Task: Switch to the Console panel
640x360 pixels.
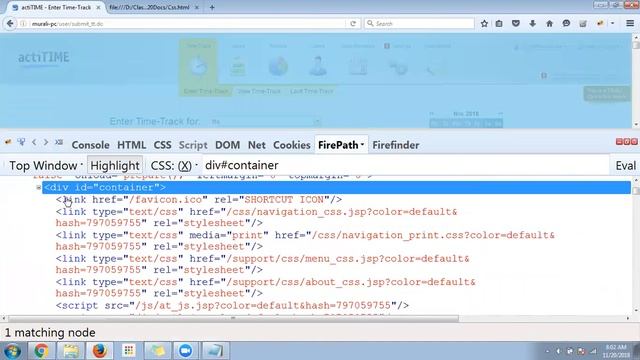Action: click(90, 145)
